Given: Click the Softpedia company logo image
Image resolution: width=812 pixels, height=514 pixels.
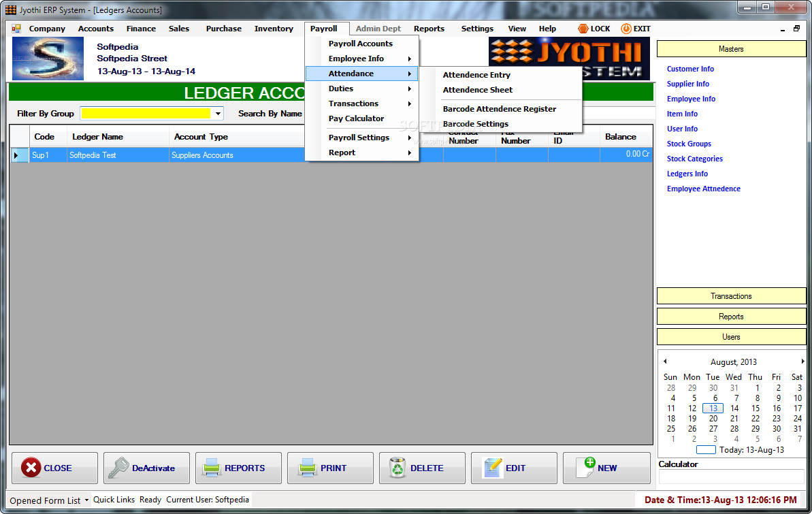Looking at the screenshot, I should click(48, 59).
